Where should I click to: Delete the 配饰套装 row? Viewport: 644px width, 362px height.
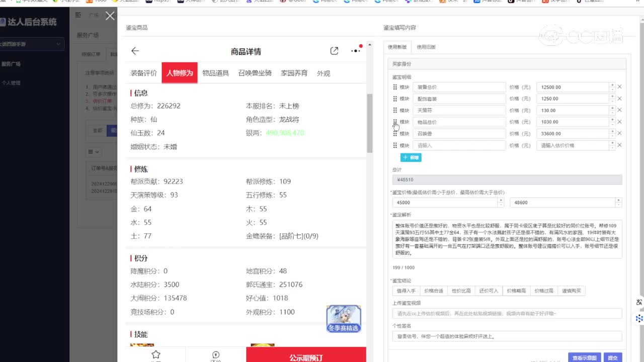click(619, 99)
